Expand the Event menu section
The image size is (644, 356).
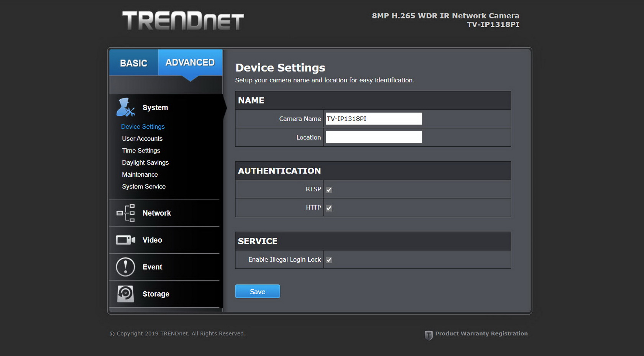click(x=164, y=267)
